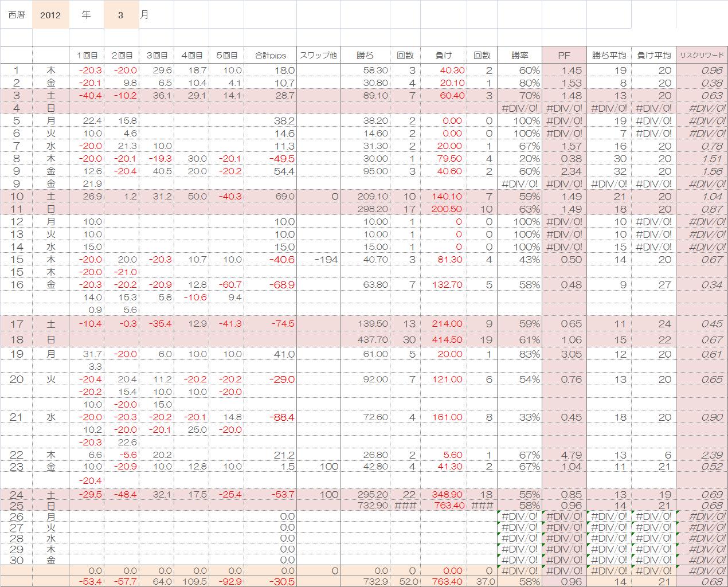The image size is (728, 587).
Task: Select the -194 swap cell
Action: [x=318, y=259]
